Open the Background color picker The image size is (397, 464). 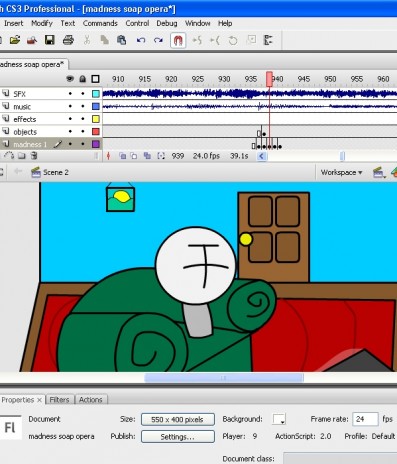point(279,419)
